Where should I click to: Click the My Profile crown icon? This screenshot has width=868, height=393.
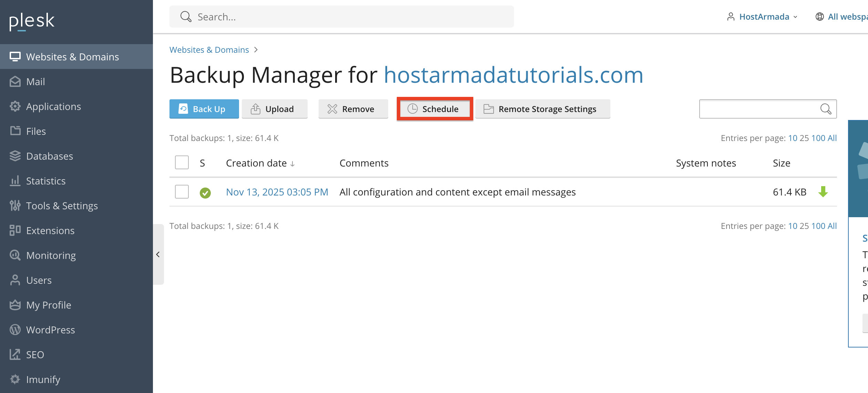(x=15, y=305)
